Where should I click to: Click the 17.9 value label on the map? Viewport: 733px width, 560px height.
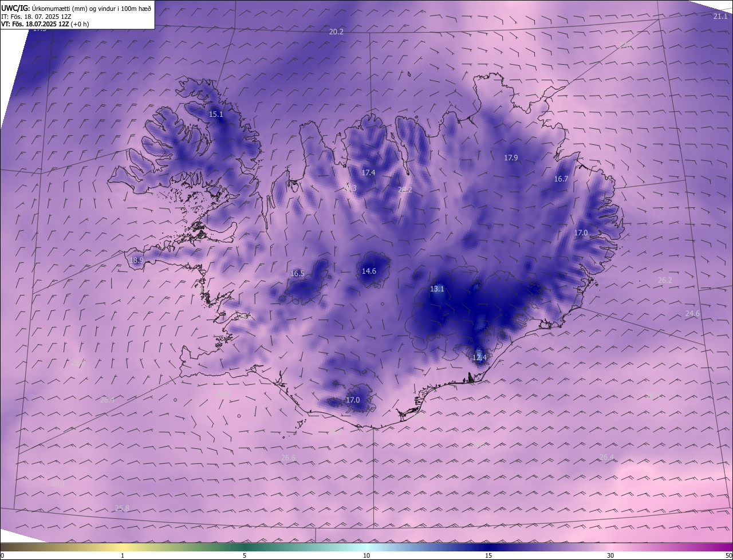[x=511, y=158]
